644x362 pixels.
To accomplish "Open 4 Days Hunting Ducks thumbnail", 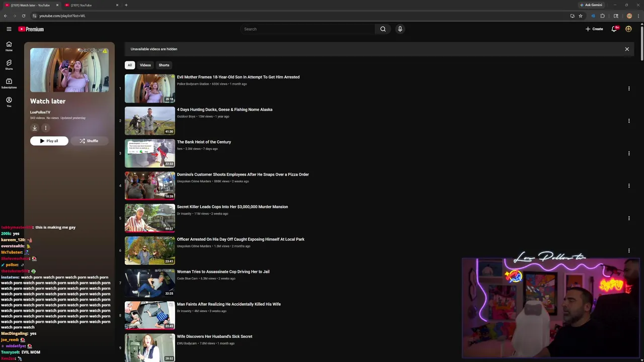I will 150,121.
